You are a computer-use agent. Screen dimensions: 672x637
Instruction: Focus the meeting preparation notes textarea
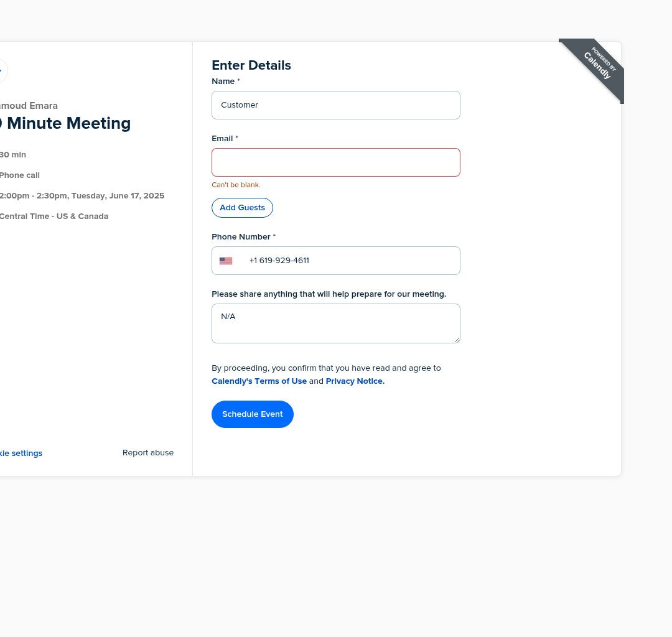pos(335,323)
